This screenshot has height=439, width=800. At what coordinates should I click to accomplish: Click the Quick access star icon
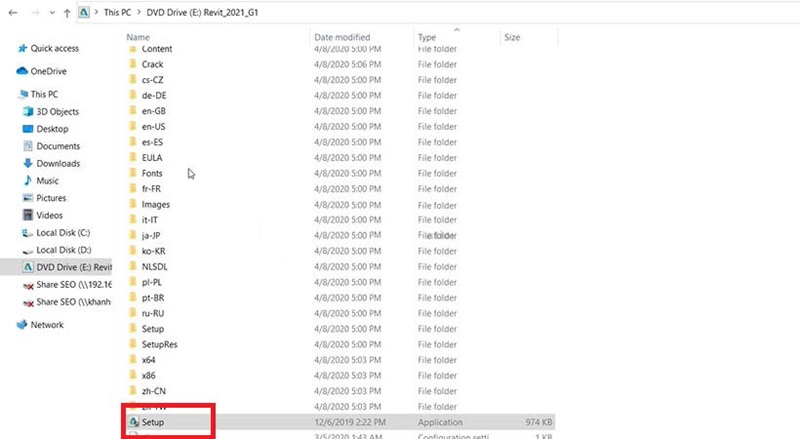pyautogui.click(x=22, y=48)
